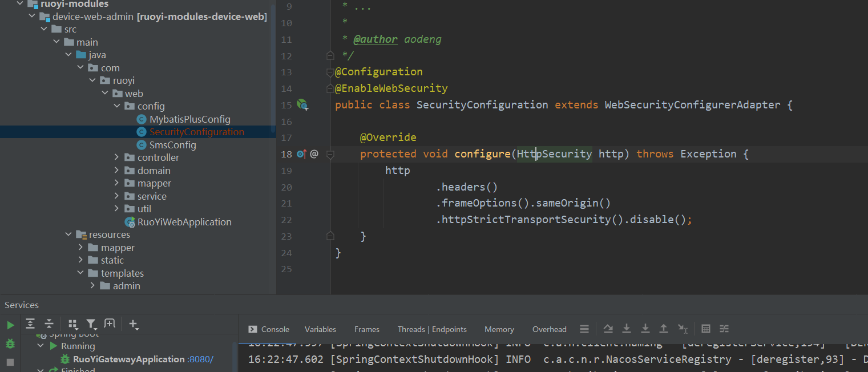Click the @ gutter marker on line 18
This screenshot has width=868, height=372.
coord(314,153)
